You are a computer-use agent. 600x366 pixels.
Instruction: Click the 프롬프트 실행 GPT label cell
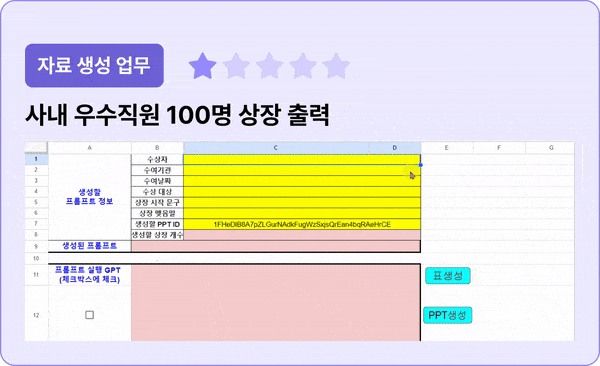coord(90,275)
